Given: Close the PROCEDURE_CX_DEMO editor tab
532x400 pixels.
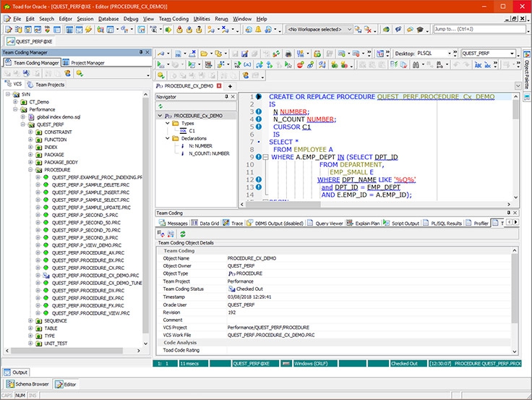Looking at the screenshot, I should pos(220,86).
